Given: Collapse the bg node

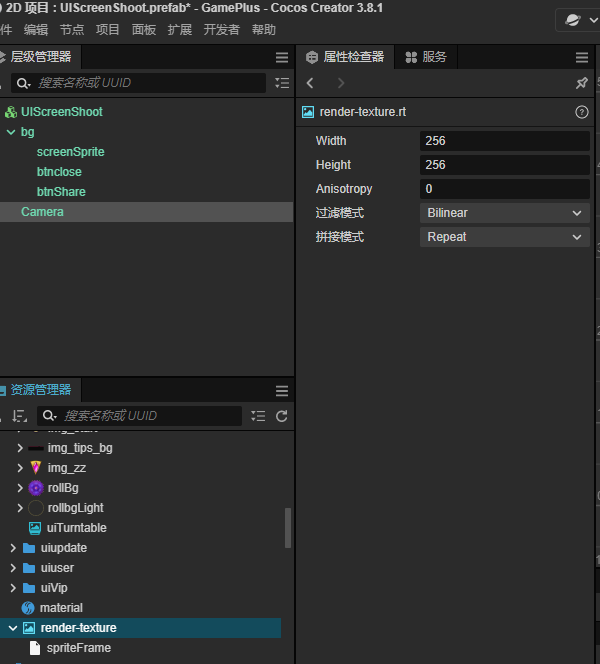Looking at the screenshot, I should [11, 132].
